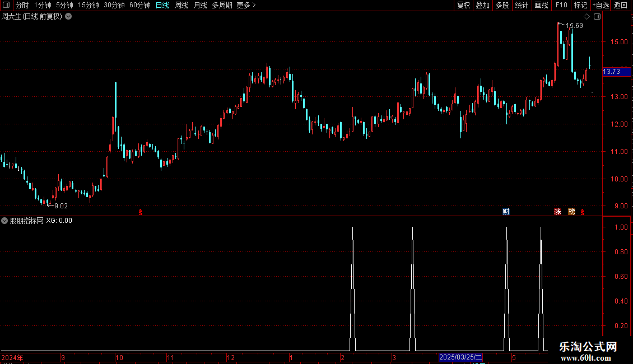This screenshot has width=633, height=364.
Task: Add stock via +自选 button
Action: 601,5
